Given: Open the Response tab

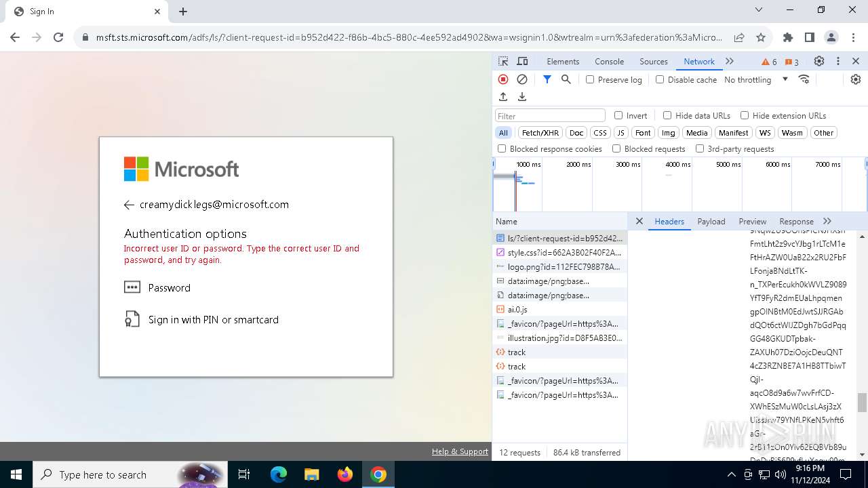Looking at the screenshot, I should (x=796, y=221).
